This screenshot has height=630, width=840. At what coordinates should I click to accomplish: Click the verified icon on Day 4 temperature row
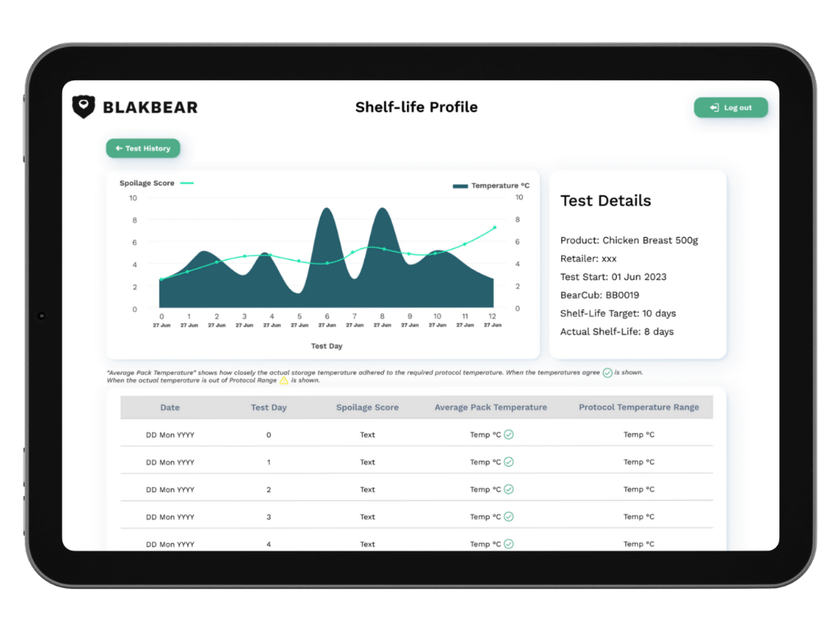click(510, 544)
